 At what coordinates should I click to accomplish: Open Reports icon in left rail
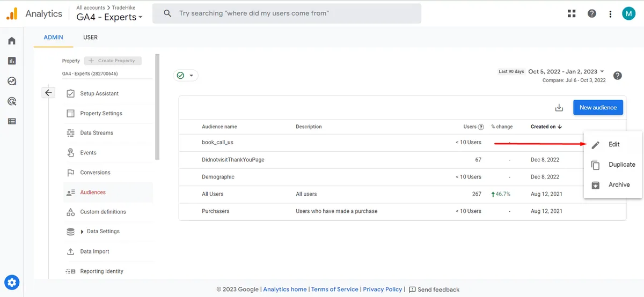click(x=12, y=61)
